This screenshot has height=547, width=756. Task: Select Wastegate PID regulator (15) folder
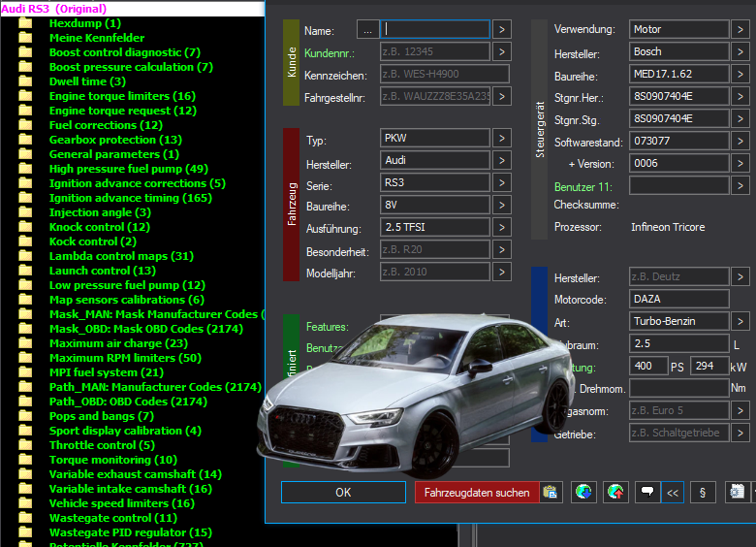(131, 532)
